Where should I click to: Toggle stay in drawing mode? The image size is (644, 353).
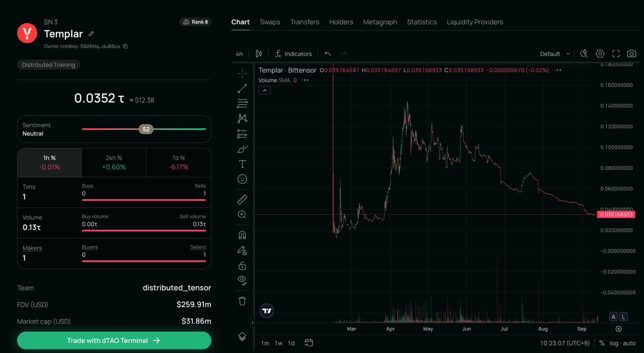tap(242, 250)
